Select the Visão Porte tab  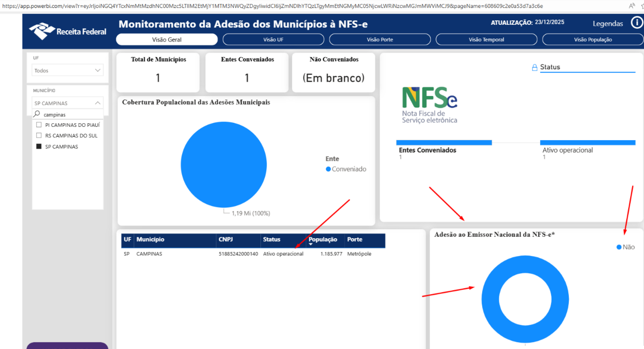click(380, 40)
